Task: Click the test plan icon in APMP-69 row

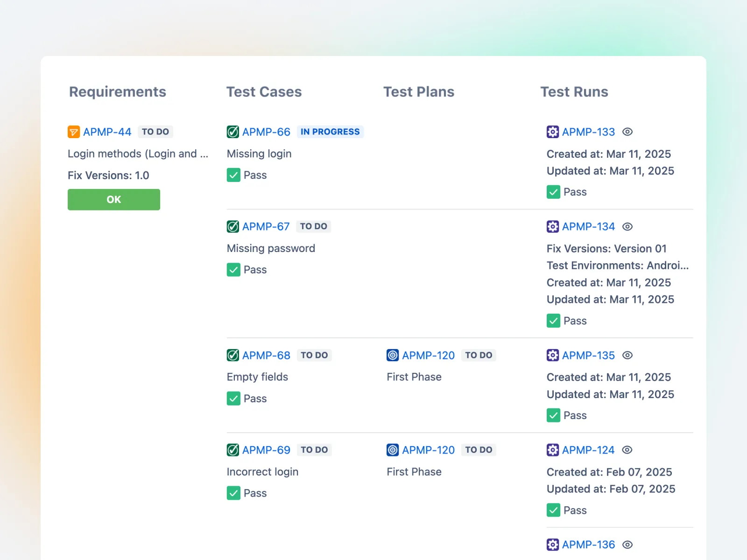Action: click(x=393, y=450)
